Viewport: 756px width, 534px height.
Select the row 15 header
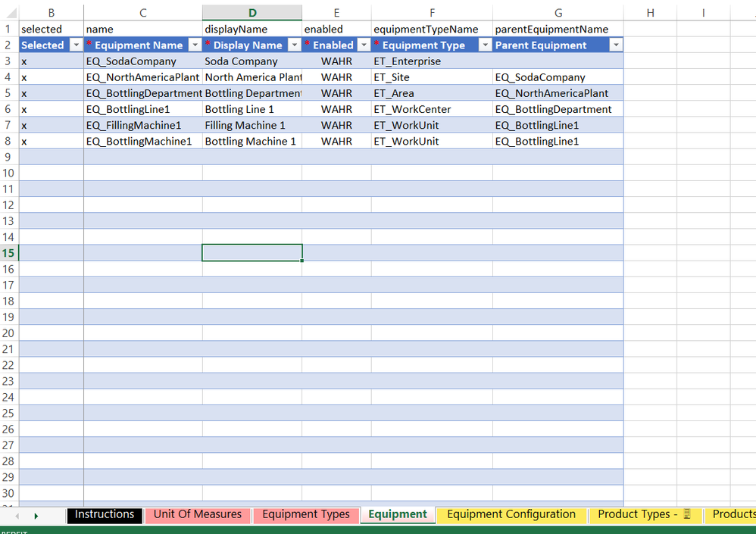click(x=9, y=253)
